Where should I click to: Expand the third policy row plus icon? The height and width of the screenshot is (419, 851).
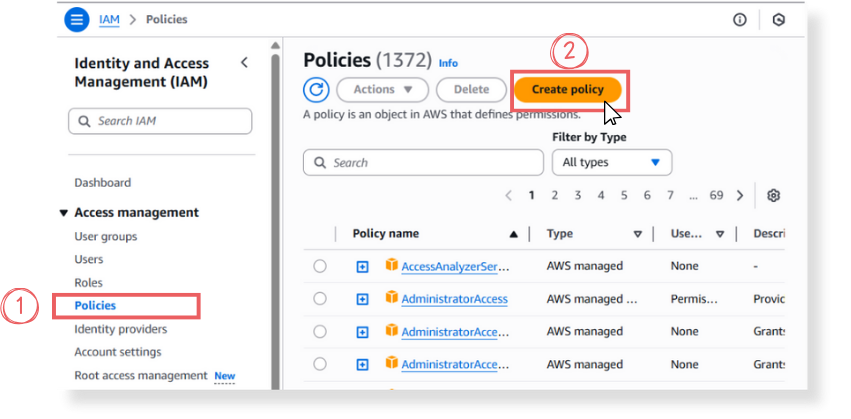pos(363,332)
